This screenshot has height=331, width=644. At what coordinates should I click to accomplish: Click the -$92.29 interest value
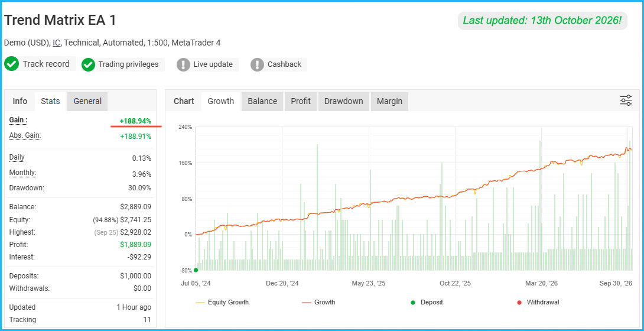point(139,257)
